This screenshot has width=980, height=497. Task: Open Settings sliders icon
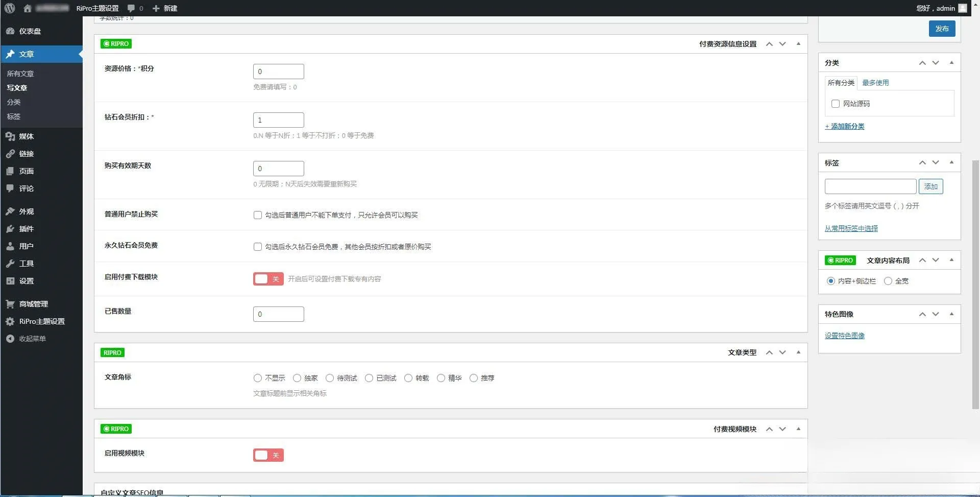click(10, 281)
